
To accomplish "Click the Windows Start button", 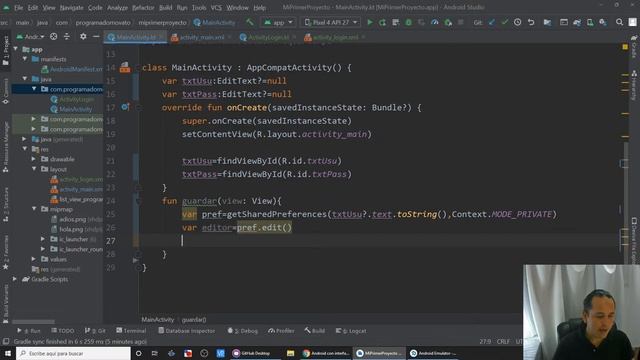I will pyautogui.click(x=7, y=353).
